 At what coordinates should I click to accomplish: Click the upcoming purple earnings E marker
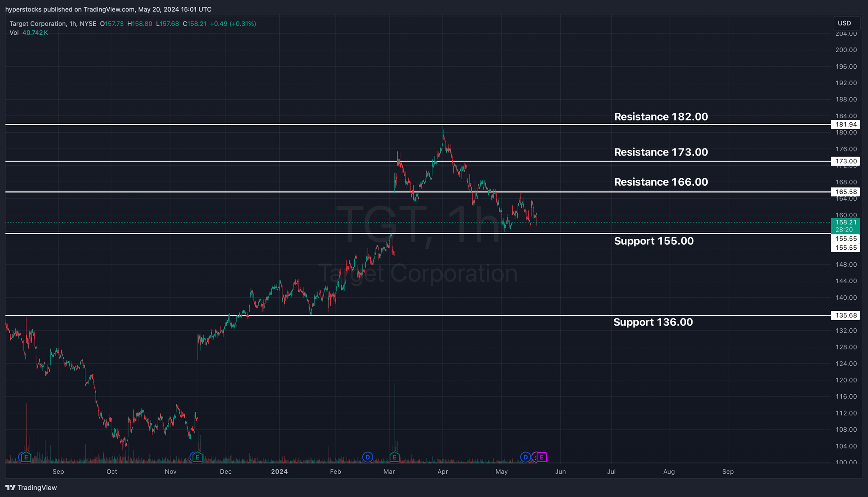click(x=542, y=457)
